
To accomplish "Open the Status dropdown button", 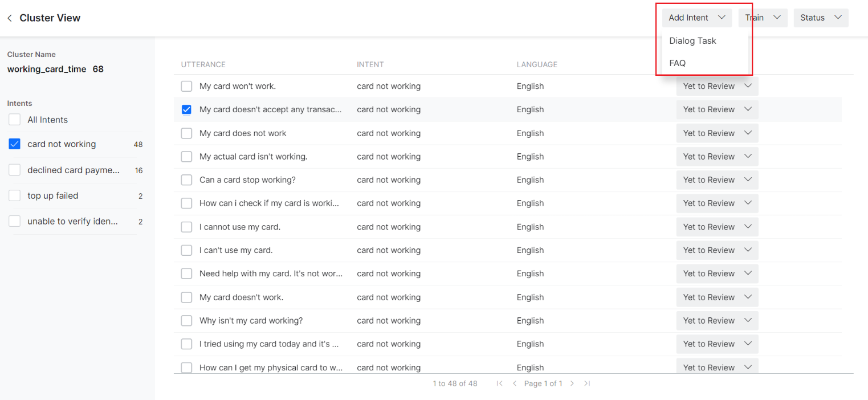I will pyautogui.click(x=820, y=18).
